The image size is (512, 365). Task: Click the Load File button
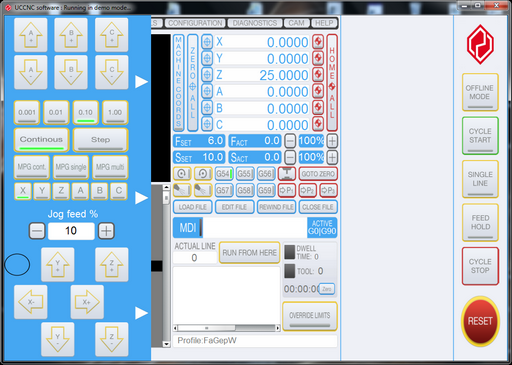[x=193, y=207]
